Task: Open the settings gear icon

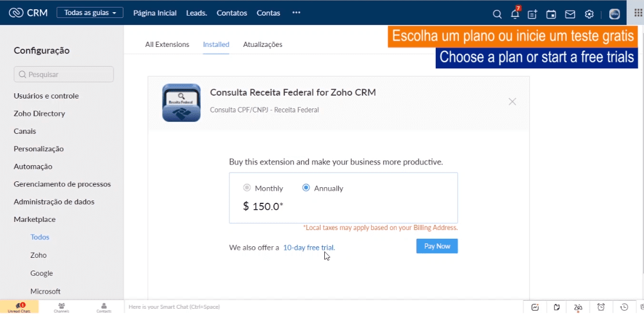Action: pyautogui.click(x=589, y=14)
